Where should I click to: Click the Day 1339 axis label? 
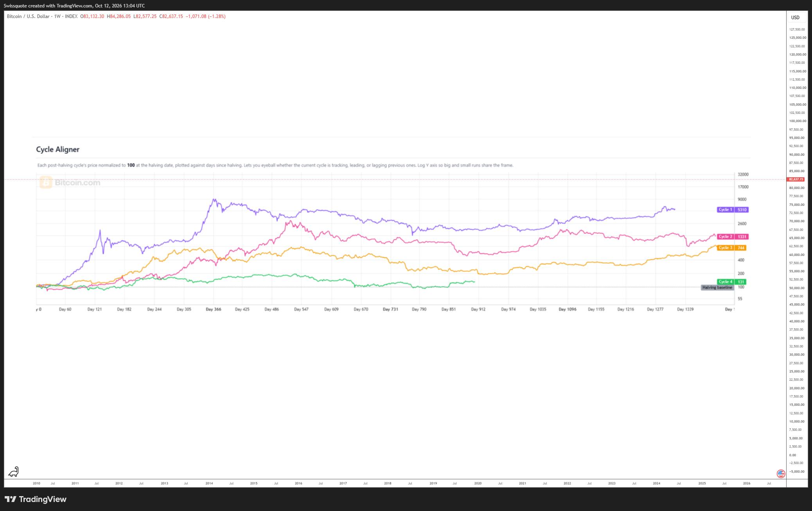(x=685, y=309)
